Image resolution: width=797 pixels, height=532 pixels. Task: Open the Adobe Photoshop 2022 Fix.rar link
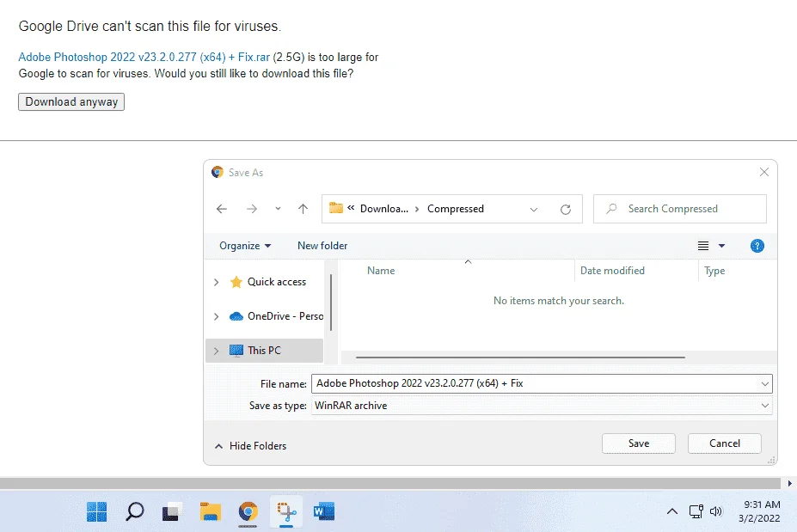pos(144,57)
